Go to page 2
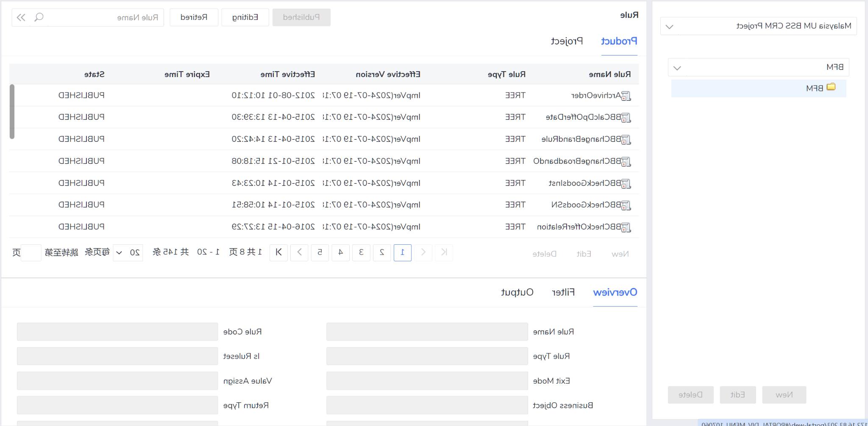868x426 pixels. (x=382, y=252)
